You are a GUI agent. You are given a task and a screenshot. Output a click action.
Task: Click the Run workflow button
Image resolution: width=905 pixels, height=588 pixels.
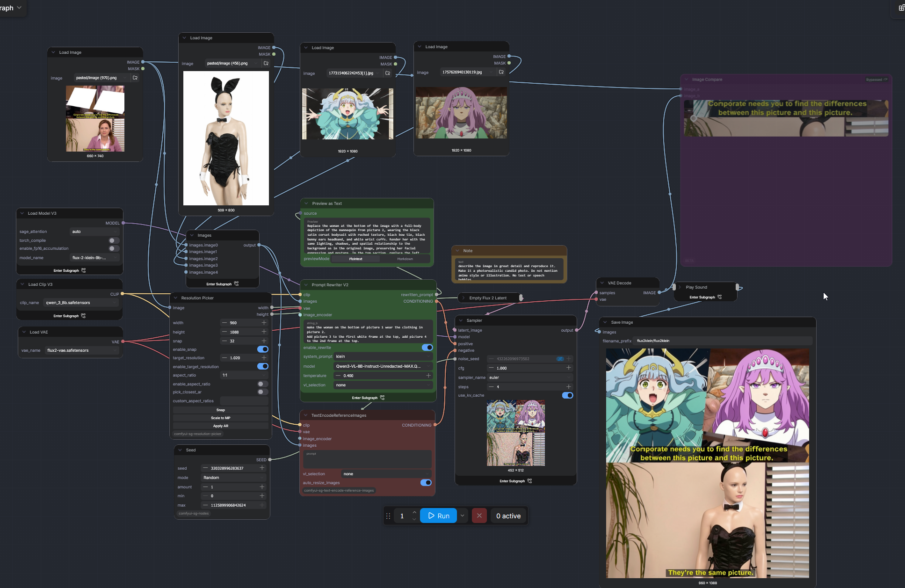(438, 515)
